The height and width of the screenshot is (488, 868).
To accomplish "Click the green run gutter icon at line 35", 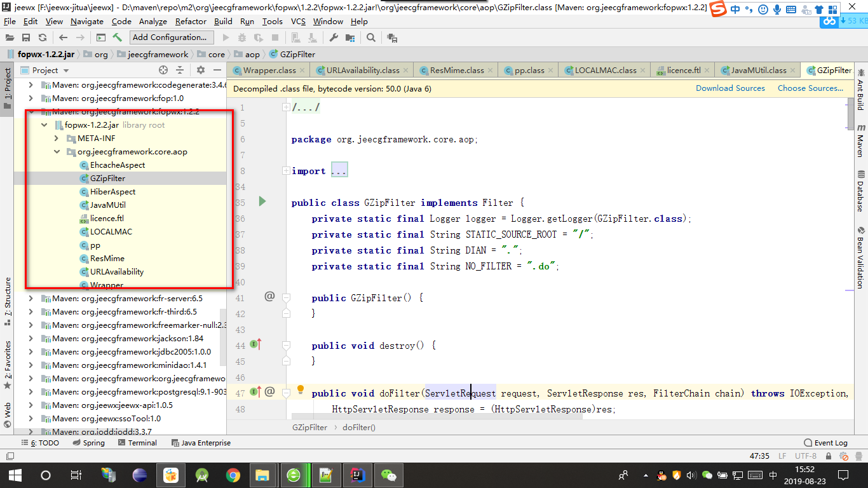I will pyautogui.click(x=262, y=201).
